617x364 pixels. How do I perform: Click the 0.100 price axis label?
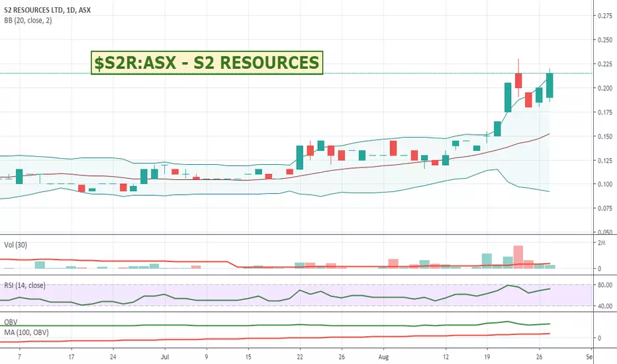tap(605, 184)
